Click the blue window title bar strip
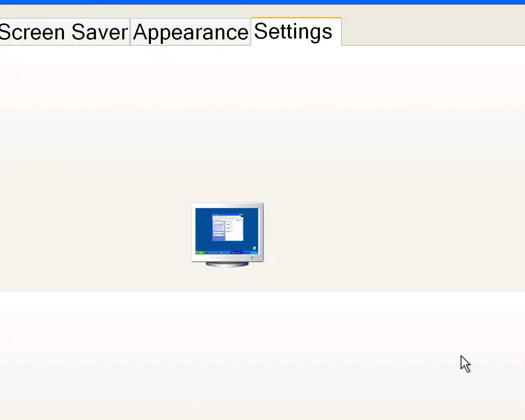 pos(262,2)
